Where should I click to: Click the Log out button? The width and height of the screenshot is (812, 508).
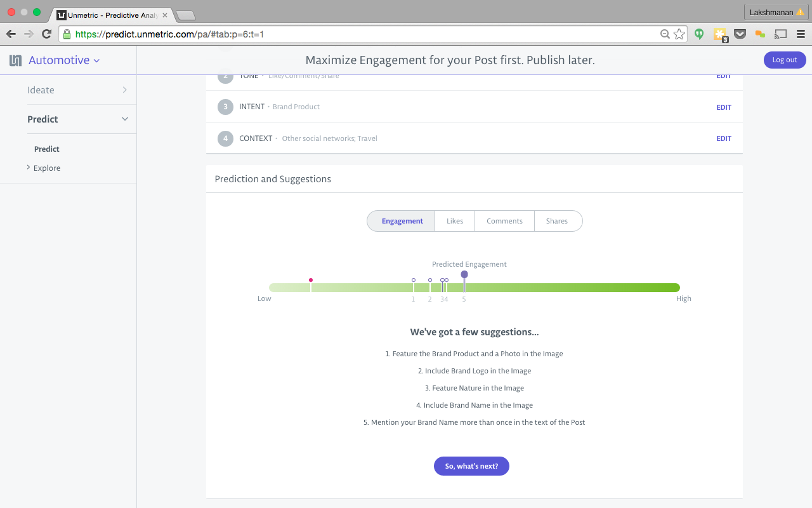pos(784,60)
